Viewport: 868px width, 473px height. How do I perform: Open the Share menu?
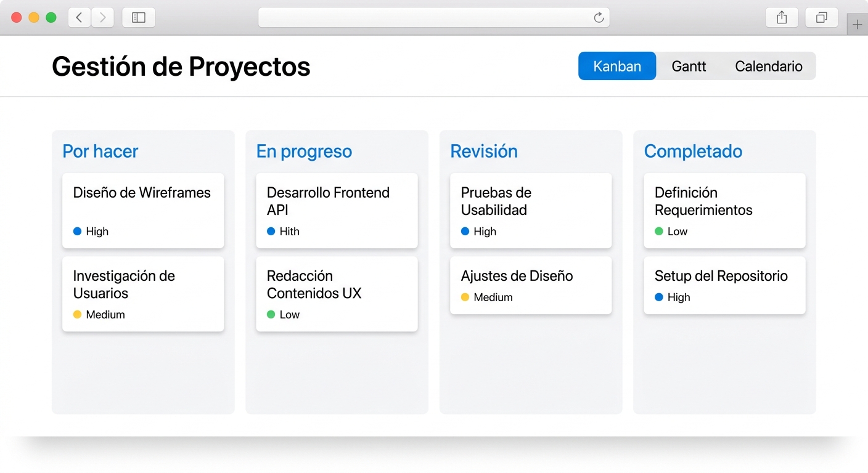(781, 17)
